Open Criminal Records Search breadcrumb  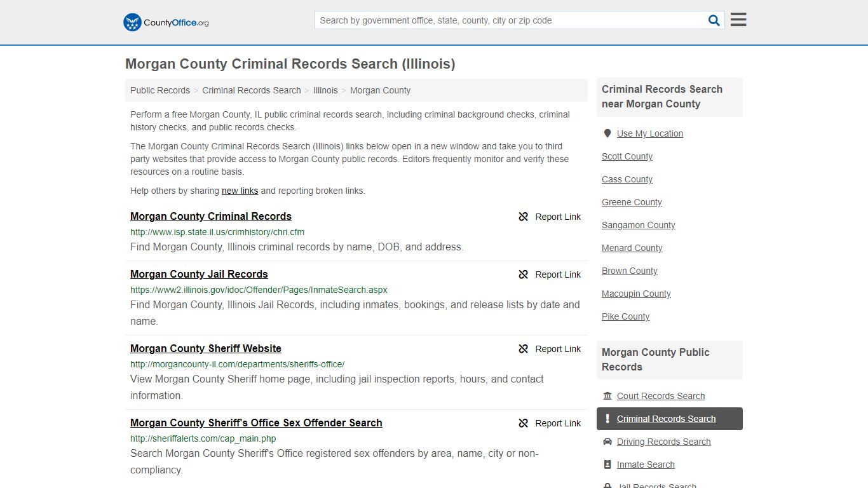[252, 90]
